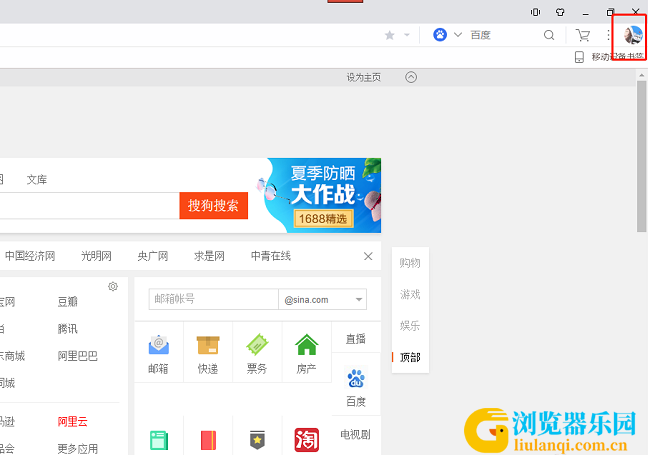This screenshot has height=455, width=650.
Task: Select the 文库 search tab
Action: click(36, 179)
